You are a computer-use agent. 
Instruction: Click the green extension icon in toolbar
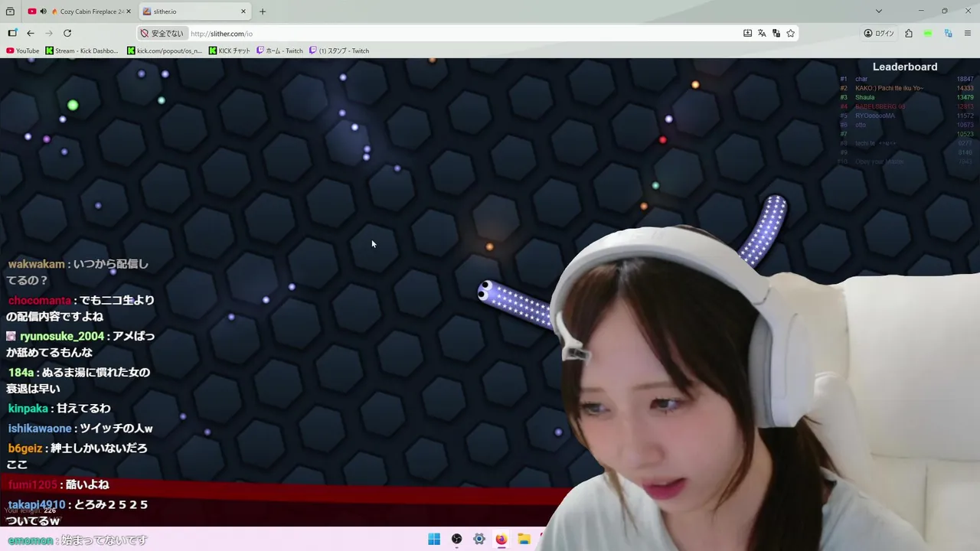coord(928,34)
